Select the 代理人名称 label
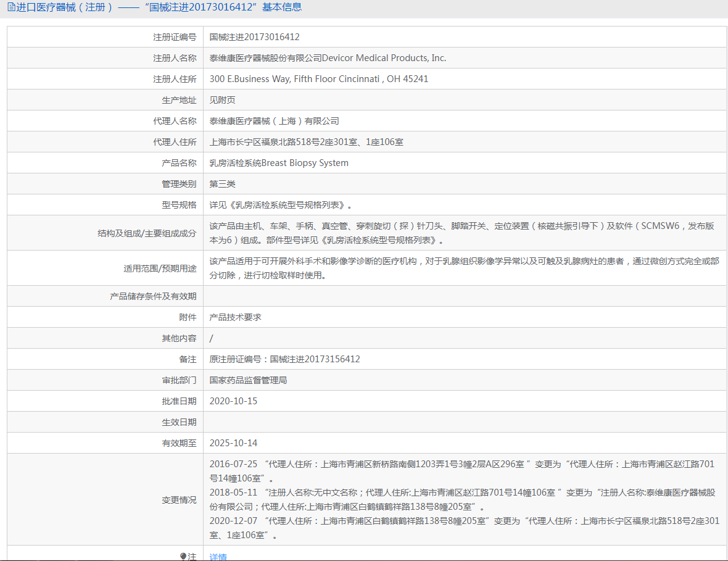This screenshot has width=728, height=561. pyautogui.click(x=175, y=121)
